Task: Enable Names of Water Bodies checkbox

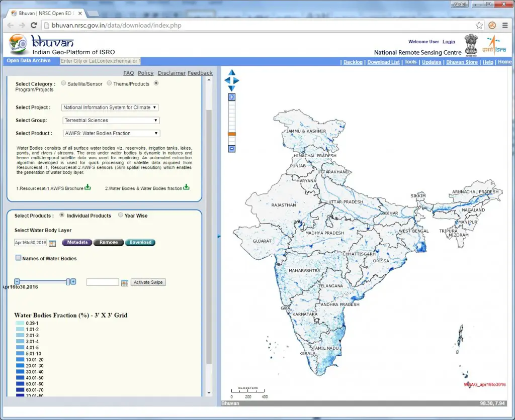Action: pos(19,258)
